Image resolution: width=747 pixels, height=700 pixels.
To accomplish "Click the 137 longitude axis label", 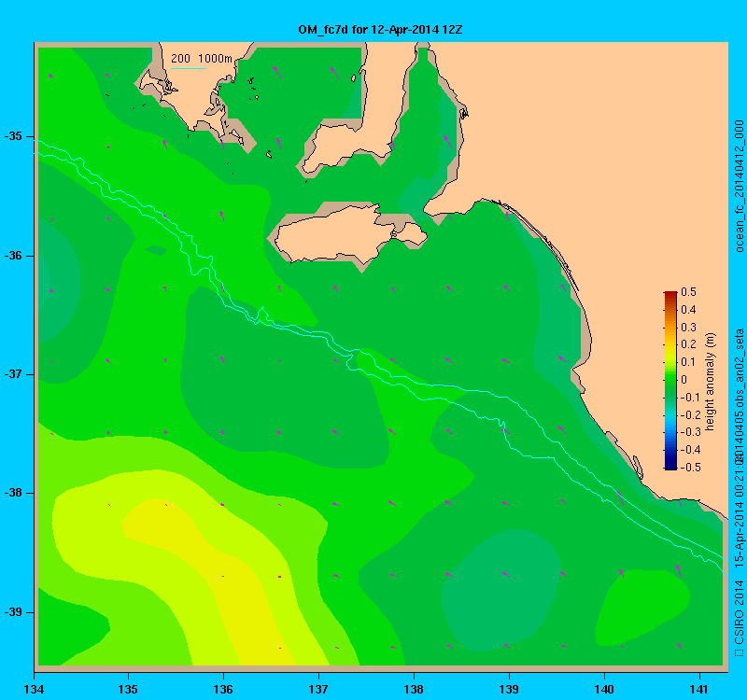I will coord(318,690).
